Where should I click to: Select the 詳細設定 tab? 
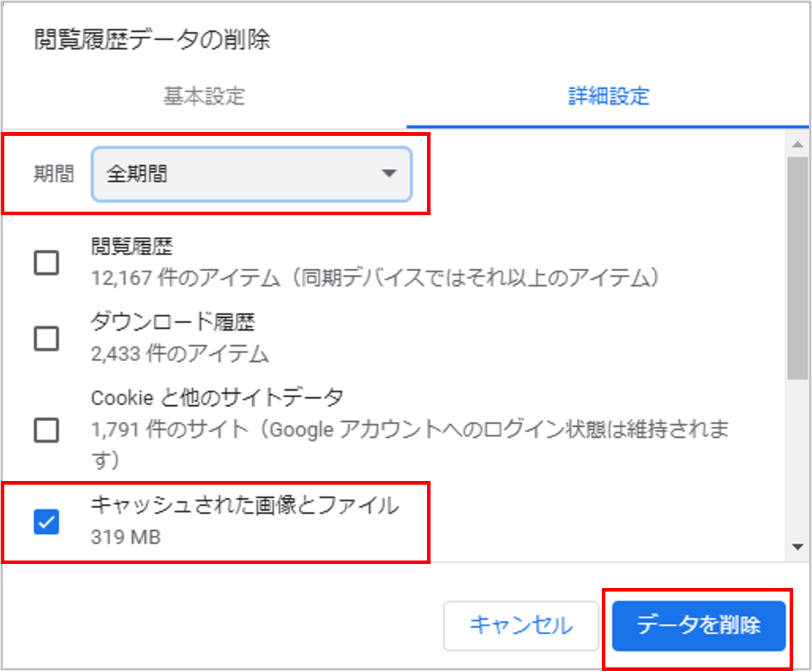608,96
